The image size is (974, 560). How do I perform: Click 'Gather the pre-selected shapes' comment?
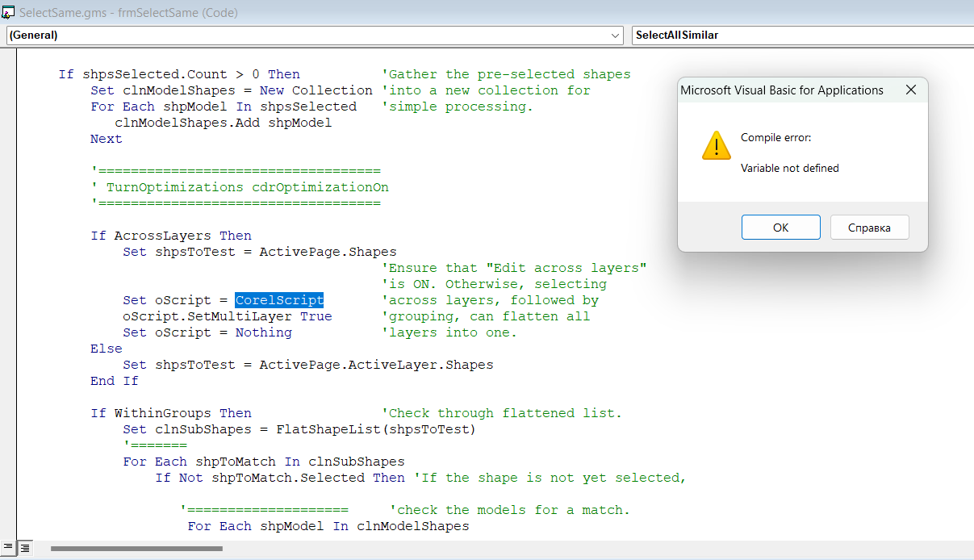(x=506, y=74)
